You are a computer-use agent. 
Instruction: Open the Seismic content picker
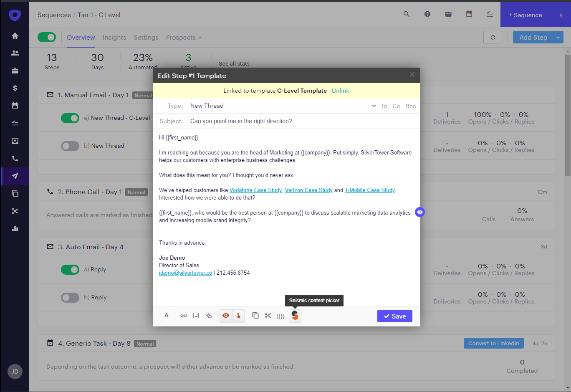[x=295, y=316]
